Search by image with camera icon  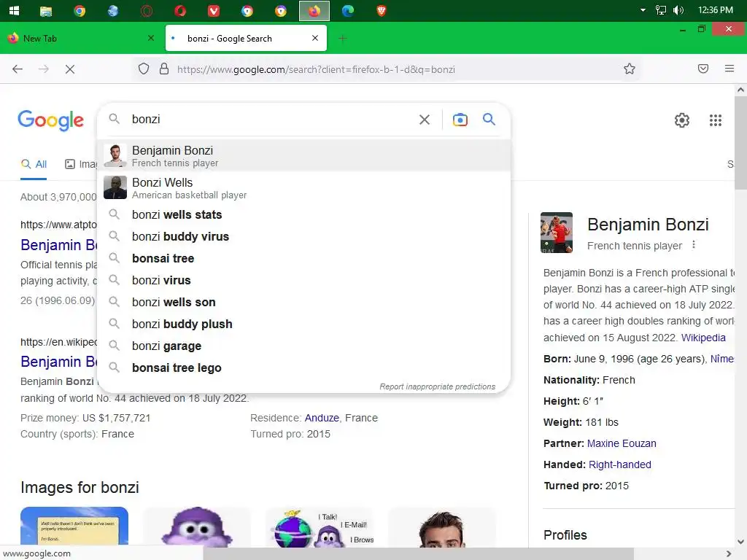click(460, 120)
